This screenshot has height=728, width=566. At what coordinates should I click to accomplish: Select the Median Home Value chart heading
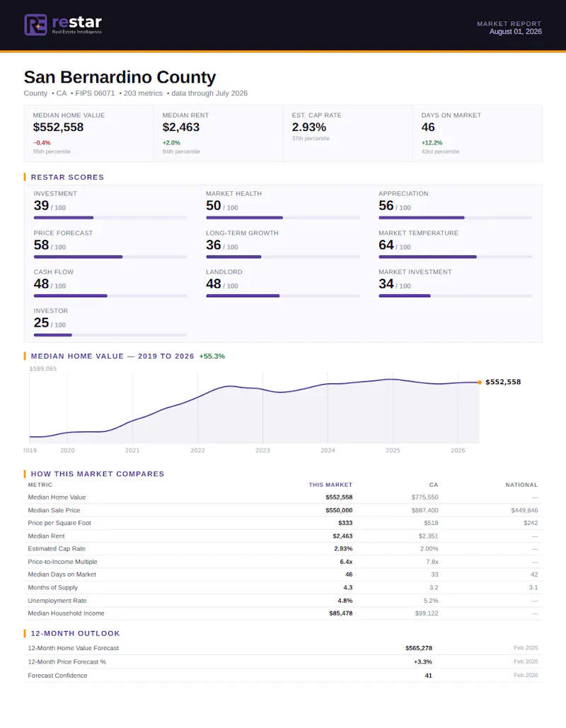click(x=112, y=356)
